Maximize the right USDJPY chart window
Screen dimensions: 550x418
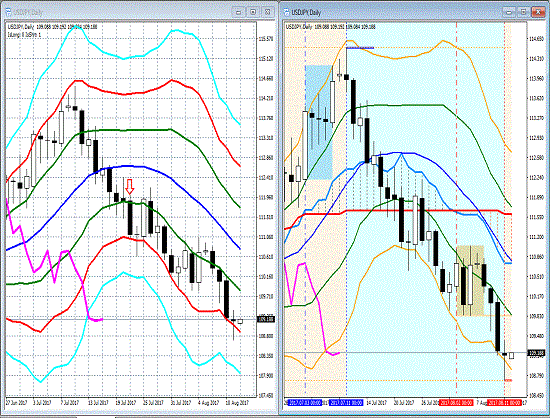click(x=523, y=12)
